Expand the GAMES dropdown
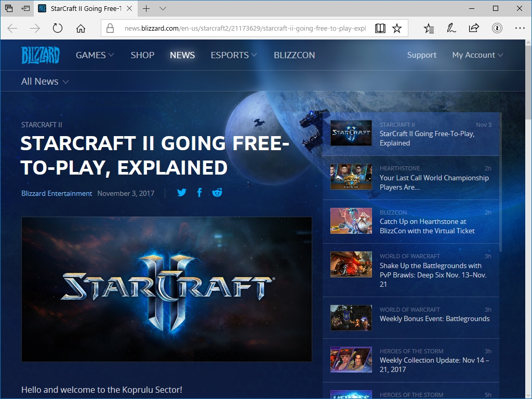Viewport: 532px width, 399px height. [95, 55]
